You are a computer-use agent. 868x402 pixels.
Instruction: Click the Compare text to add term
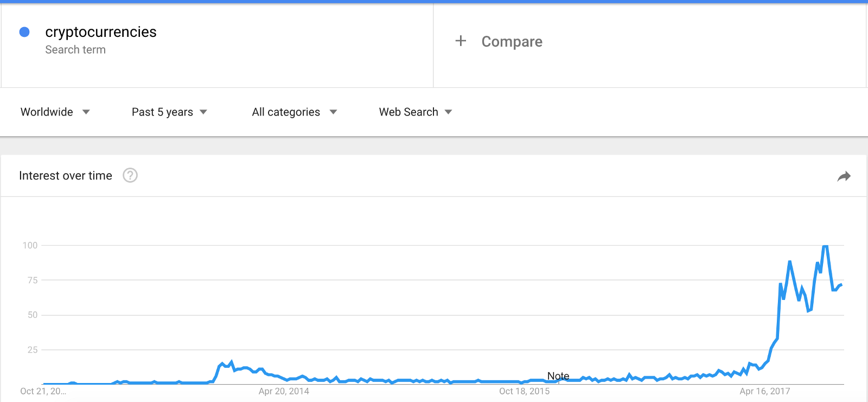click(512, 42)
